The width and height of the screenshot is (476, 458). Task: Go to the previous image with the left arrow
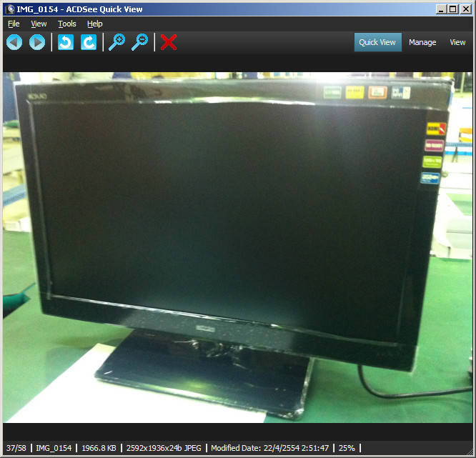coord(14,42)
